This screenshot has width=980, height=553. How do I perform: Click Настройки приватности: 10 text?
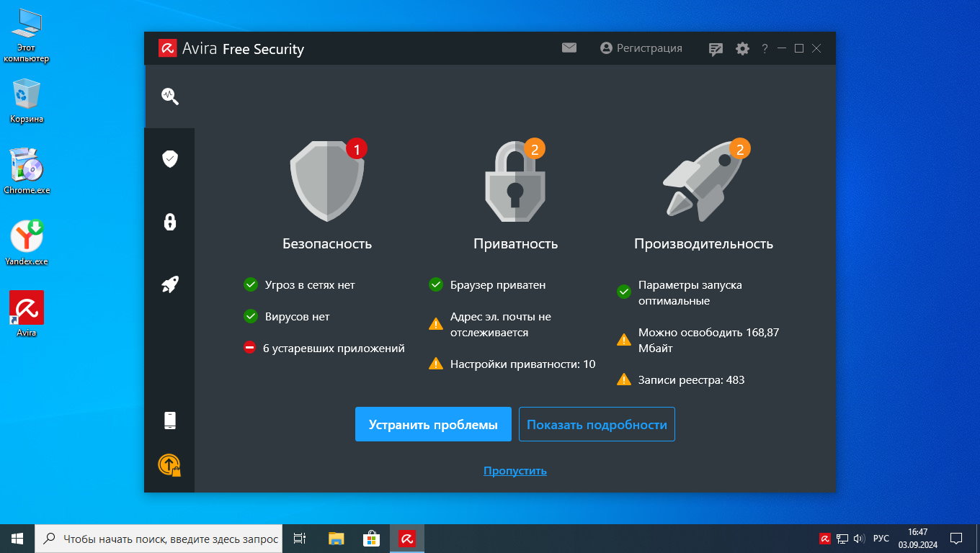point(523,364)
